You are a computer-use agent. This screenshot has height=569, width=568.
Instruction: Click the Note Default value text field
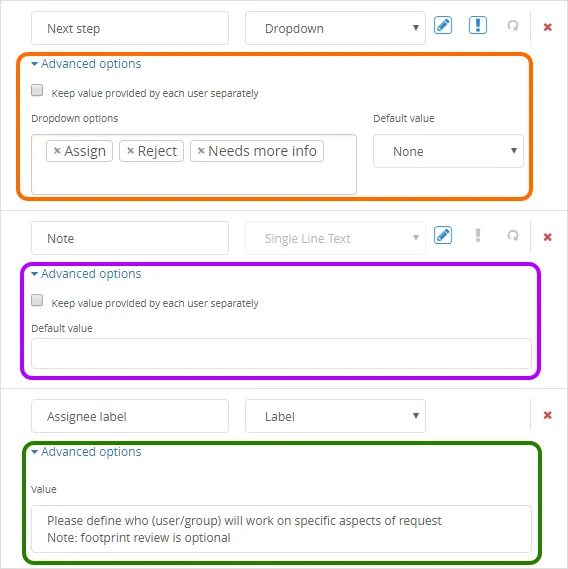point(281,353)
